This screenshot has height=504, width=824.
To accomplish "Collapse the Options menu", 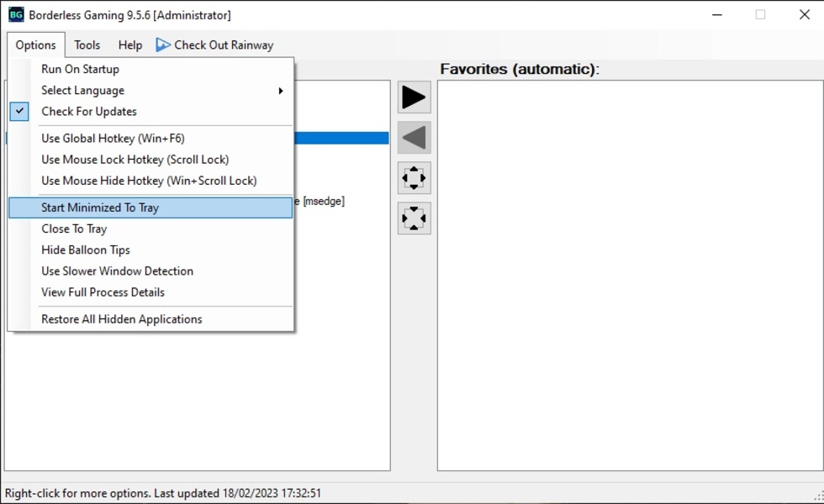I will coord(35,45).
